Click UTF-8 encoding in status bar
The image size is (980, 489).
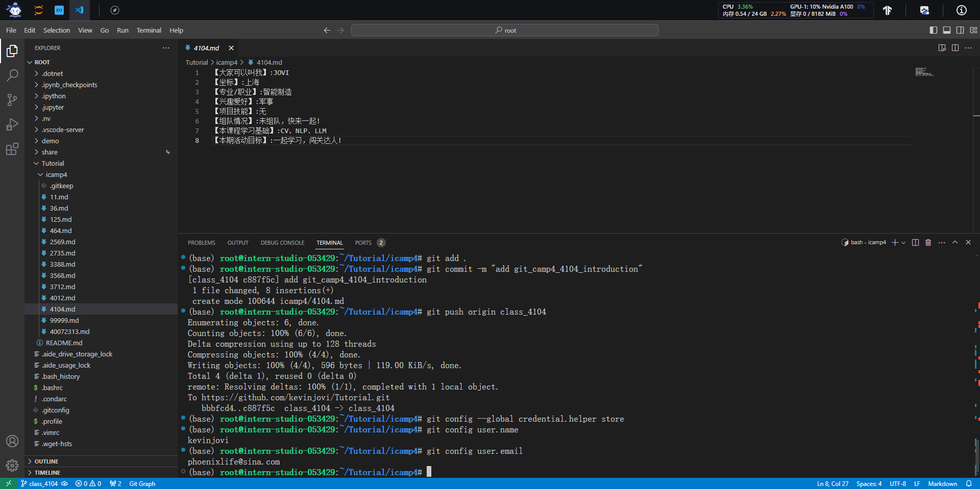898,483
